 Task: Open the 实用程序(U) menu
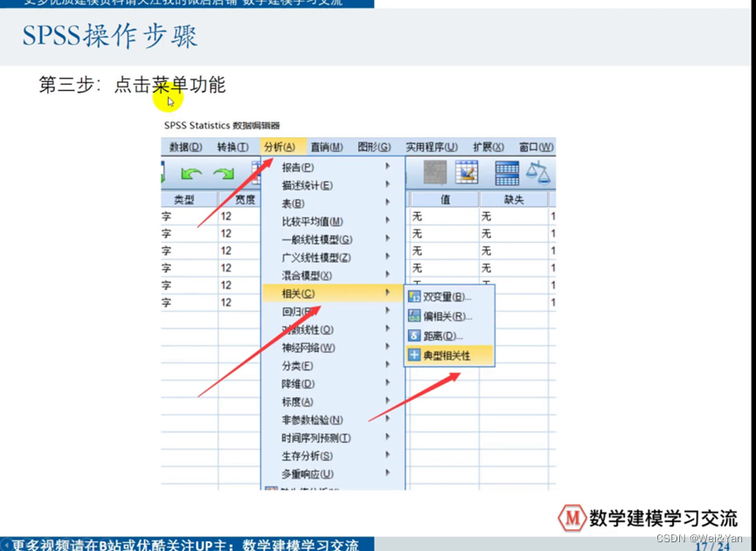(432, 147)
